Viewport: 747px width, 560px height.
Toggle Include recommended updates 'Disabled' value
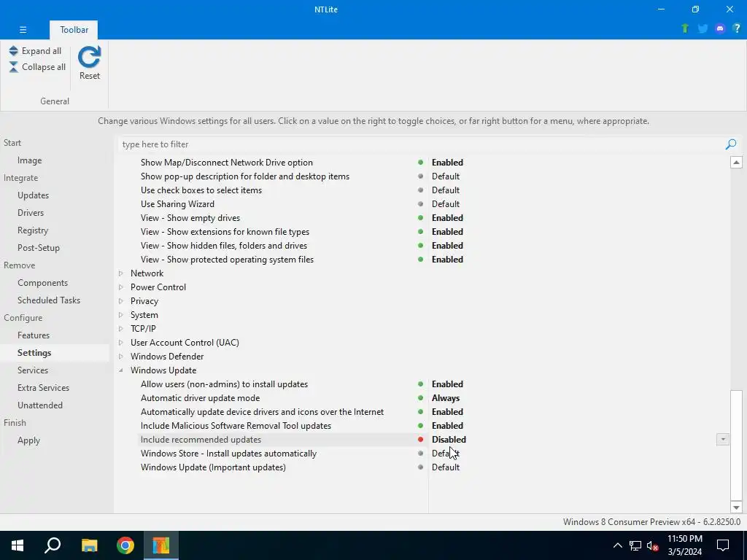(449, 440)
